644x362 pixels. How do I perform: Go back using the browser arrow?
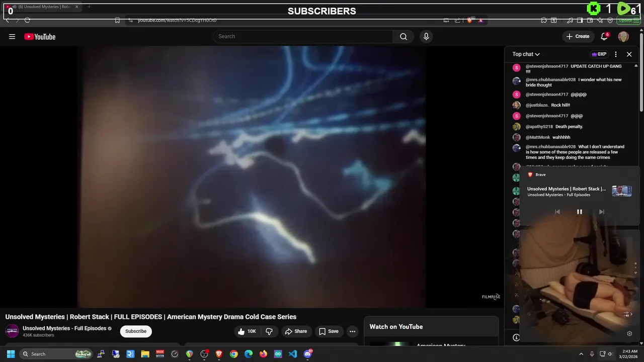tap(8, 20)
